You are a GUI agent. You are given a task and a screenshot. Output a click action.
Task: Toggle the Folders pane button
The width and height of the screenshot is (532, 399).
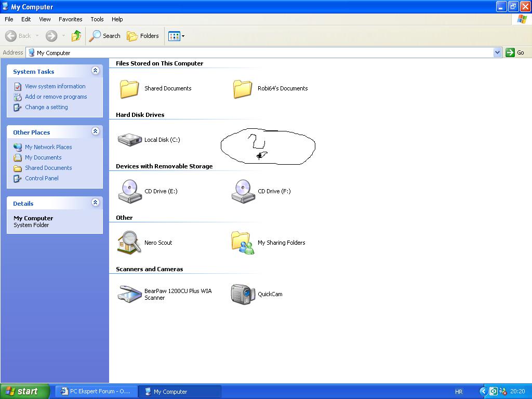click(143, 36)
